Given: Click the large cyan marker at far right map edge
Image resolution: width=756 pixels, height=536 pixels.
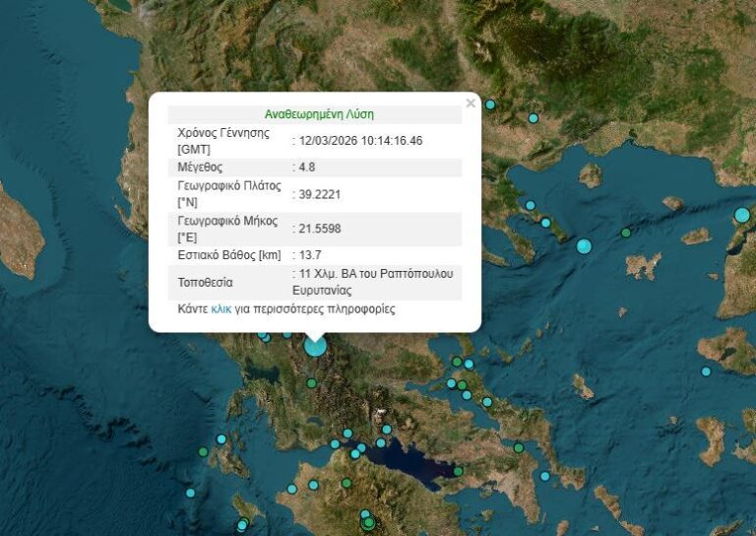Looking at the screenshot, I should point(742,215).
